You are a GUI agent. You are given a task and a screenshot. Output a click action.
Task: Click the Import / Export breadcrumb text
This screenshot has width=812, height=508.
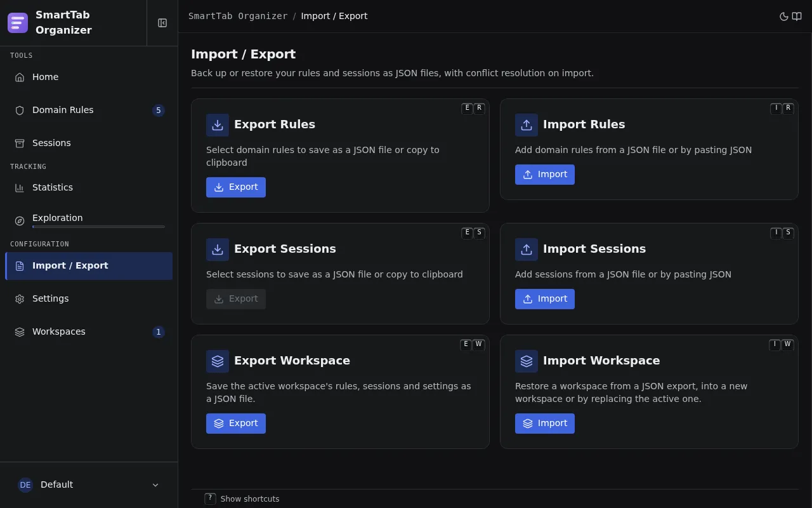point(334,16)
